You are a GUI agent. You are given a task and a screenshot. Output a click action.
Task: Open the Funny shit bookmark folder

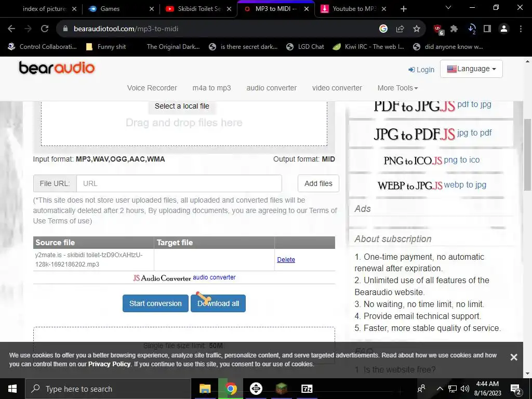point(106,47)
